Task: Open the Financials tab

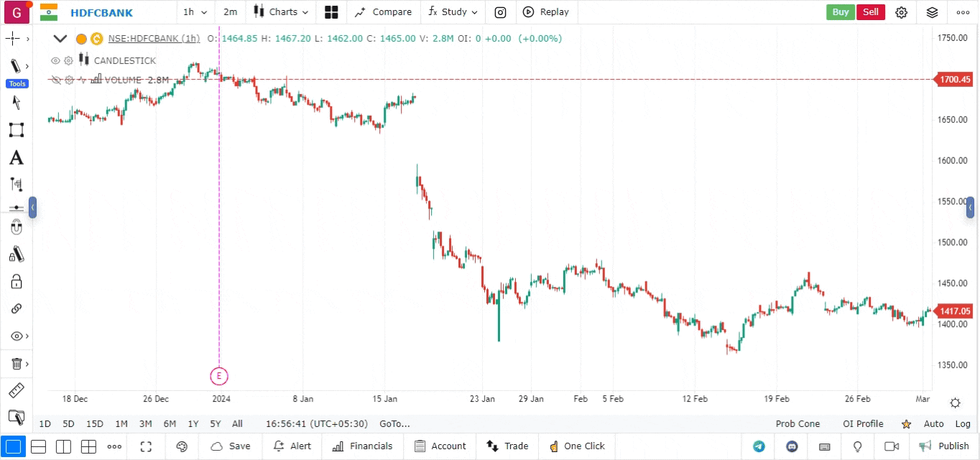Action: pos(363,446)
